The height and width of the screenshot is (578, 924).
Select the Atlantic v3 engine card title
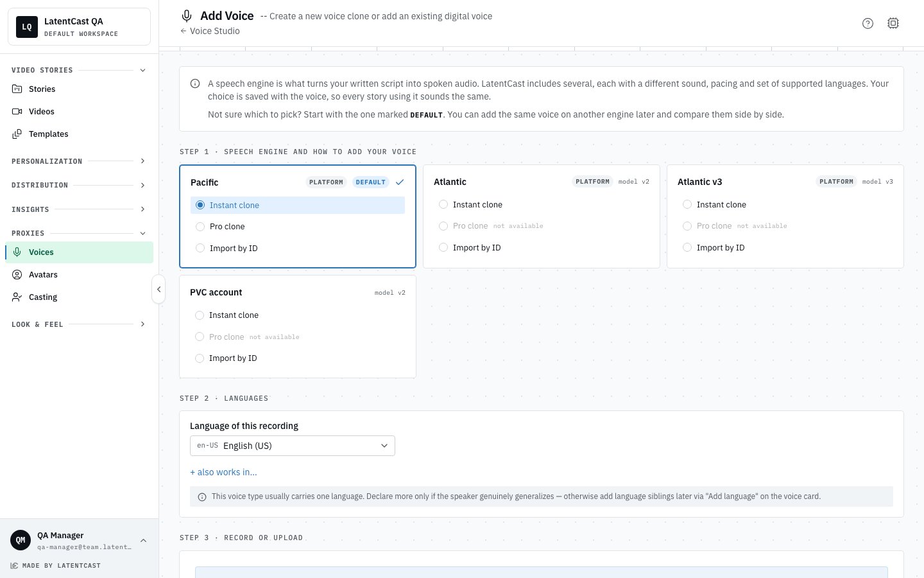click(x=699, y=182)
